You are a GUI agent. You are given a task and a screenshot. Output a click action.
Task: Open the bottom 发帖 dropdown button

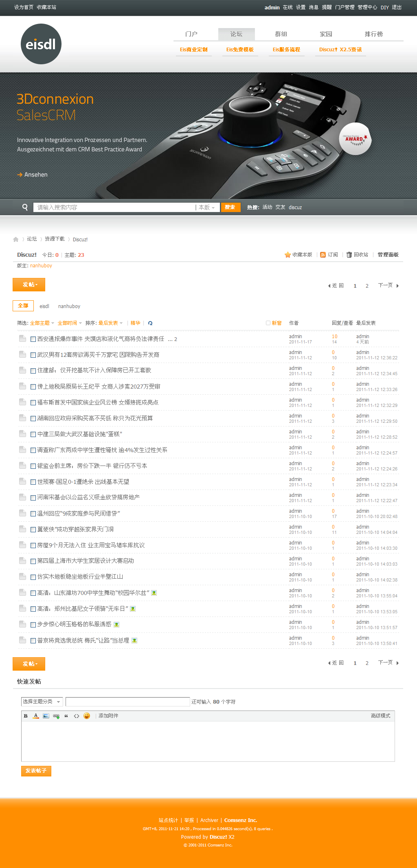click(29, 664)
